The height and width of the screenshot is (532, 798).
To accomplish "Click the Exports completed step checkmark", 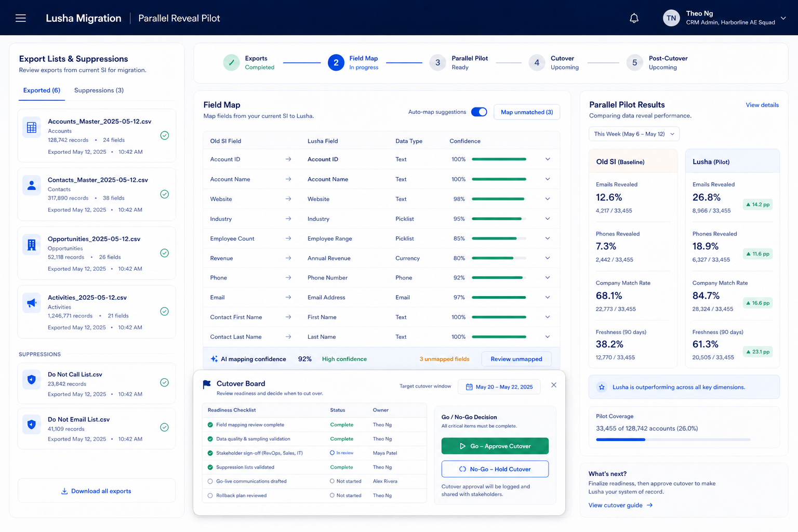I will (231, 62).
